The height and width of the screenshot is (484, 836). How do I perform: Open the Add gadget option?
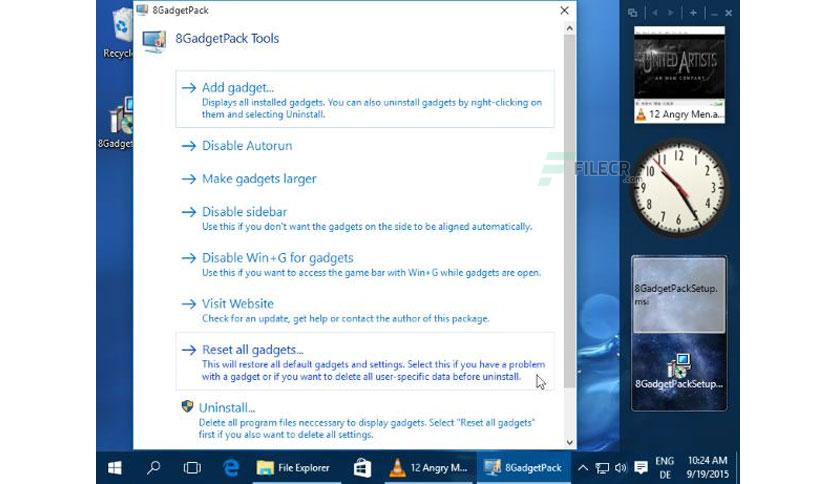click(365, 99)
